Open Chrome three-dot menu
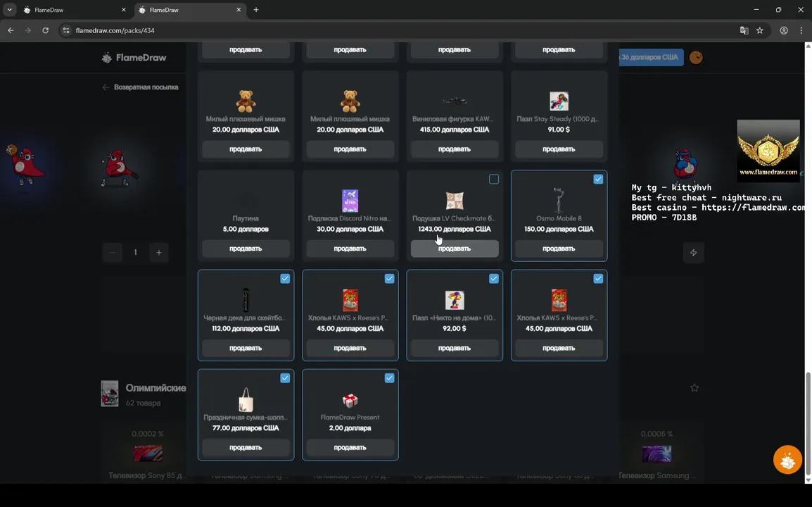This screenshot has width=812, height=507. (x=801, y=30)
